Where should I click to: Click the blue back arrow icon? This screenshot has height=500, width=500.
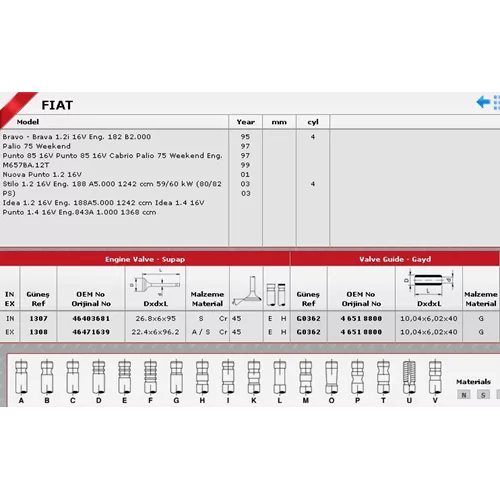(x=483, y=102)
